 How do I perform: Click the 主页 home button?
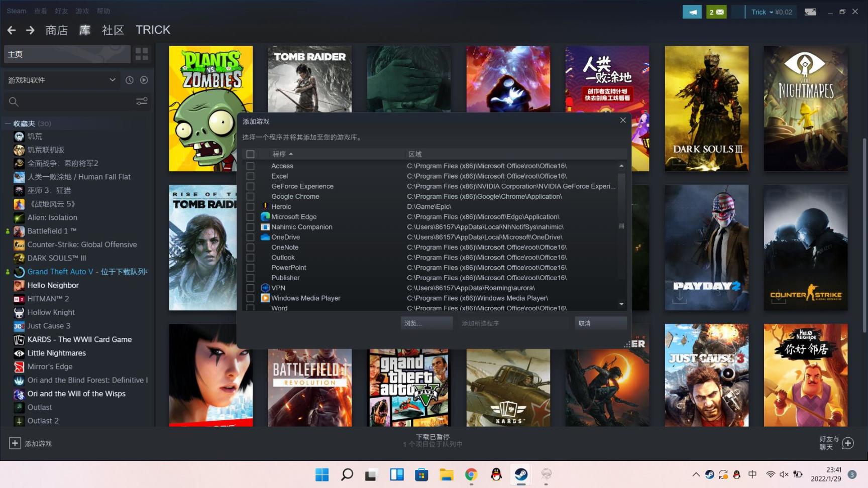pyautogui.click(x=67, y=54)
